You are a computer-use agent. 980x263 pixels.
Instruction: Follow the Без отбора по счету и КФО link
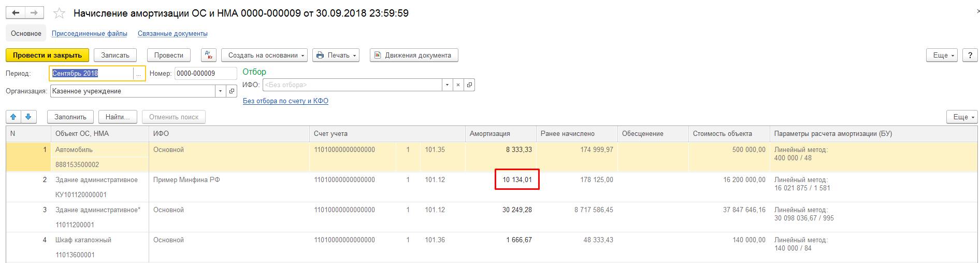(285, 101)
